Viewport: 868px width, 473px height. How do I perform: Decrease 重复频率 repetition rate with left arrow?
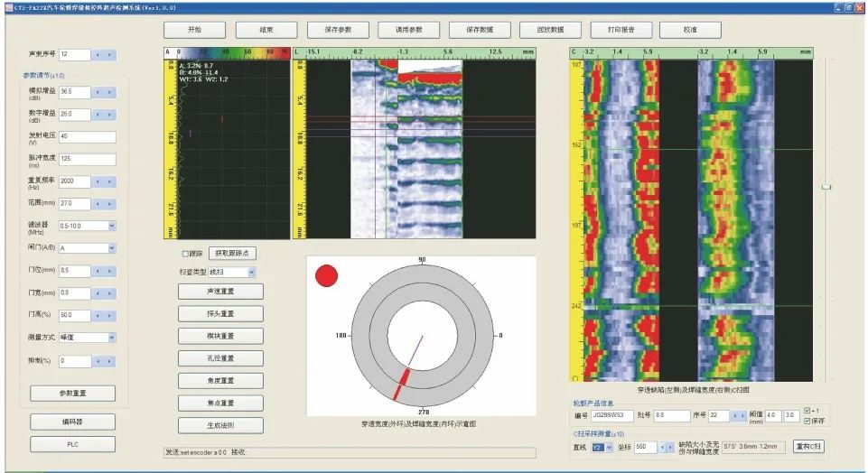pos(98,181)
